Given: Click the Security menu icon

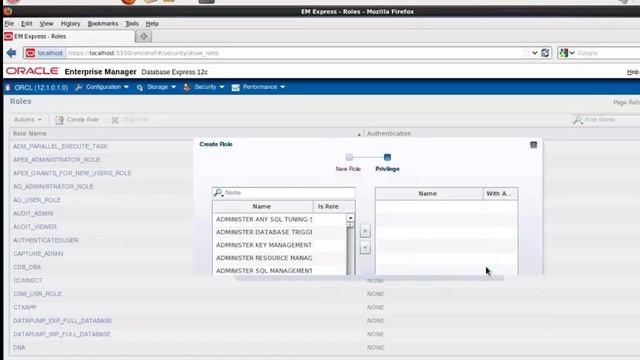Looking at the screenshot, I should coord(187,87).
